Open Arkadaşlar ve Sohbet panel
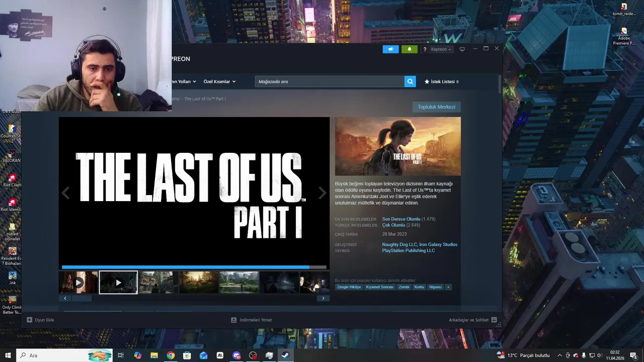Image resolution: width=644 pixels, height=362 pixels. click(x=473, y=320)
